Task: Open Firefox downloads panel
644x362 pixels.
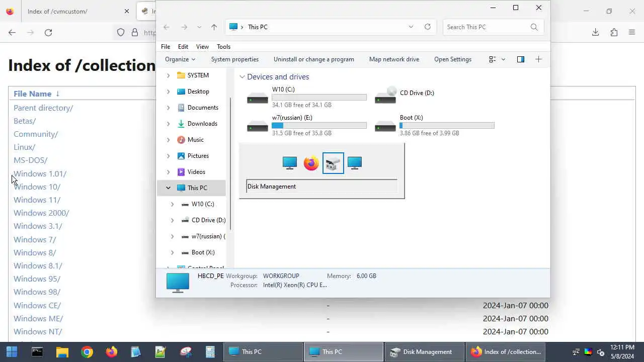Action: click(x=596, y=32)
